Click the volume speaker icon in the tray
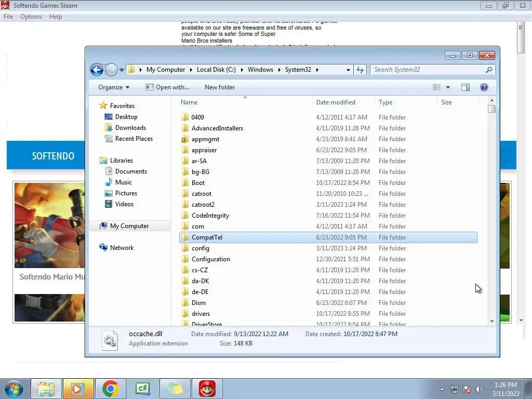532x399 pixels. [x=480, y=389]
